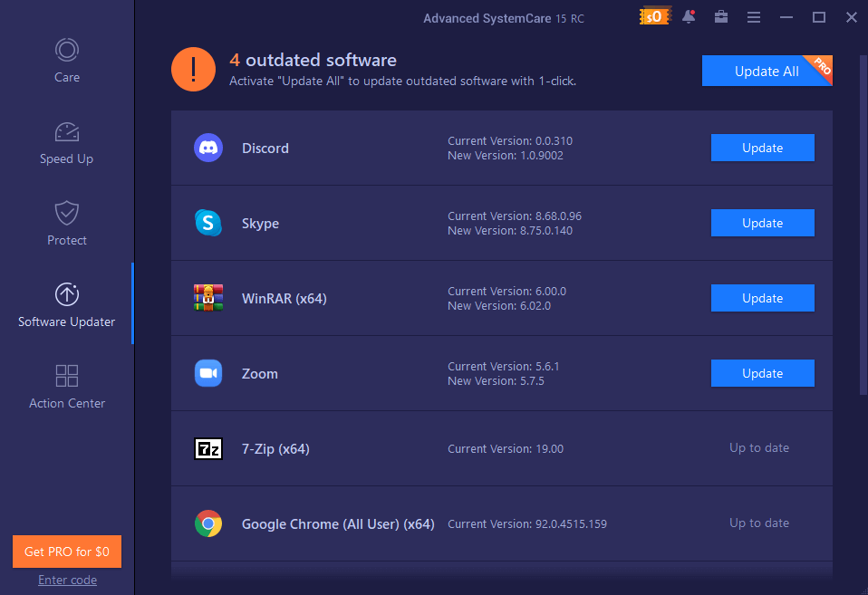Click WinRAR's New Version 6.02.0 text
The image size is (868, 595).
(499, 306)
